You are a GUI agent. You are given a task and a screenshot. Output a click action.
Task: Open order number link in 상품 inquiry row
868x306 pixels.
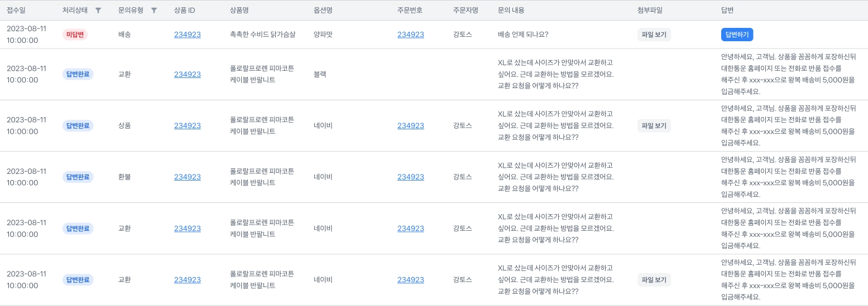coord(411,126)
